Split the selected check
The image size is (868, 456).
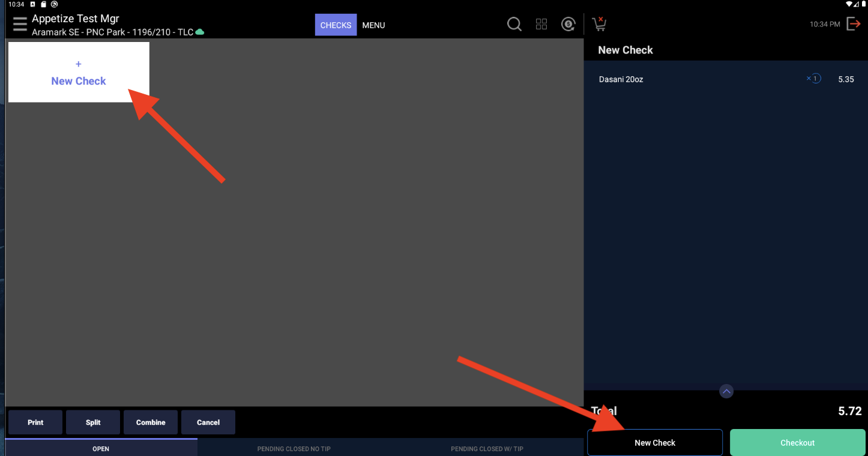point(92,422)
